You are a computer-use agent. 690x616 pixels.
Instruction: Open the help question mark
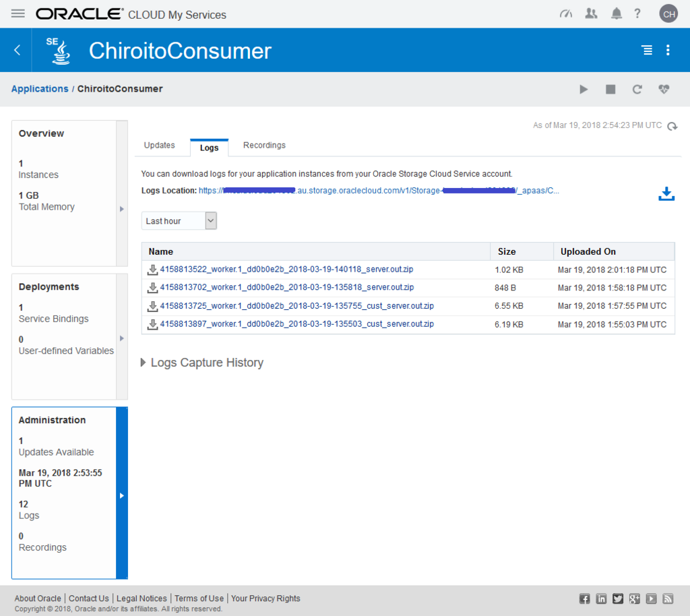coord(637,13)
